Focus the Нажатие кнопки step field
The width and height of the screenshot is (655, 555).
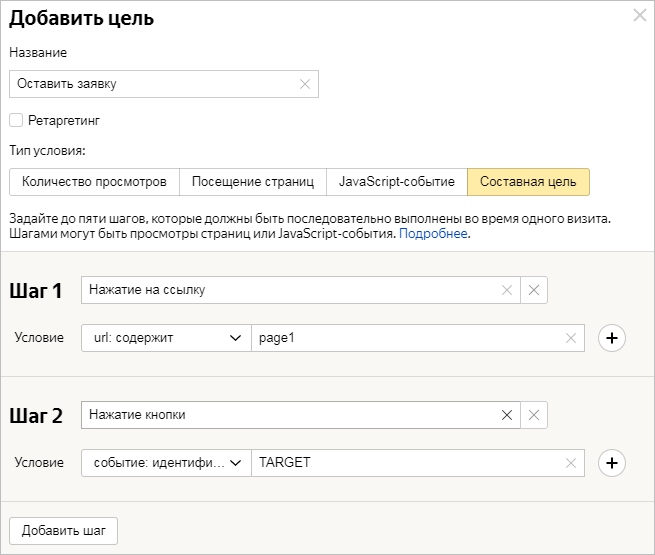[x=301, y=415]
